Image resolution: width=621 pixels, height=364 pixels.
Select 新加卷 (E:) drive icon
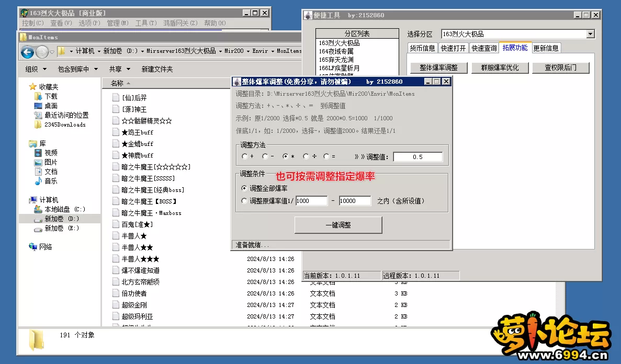pos(38,229)
